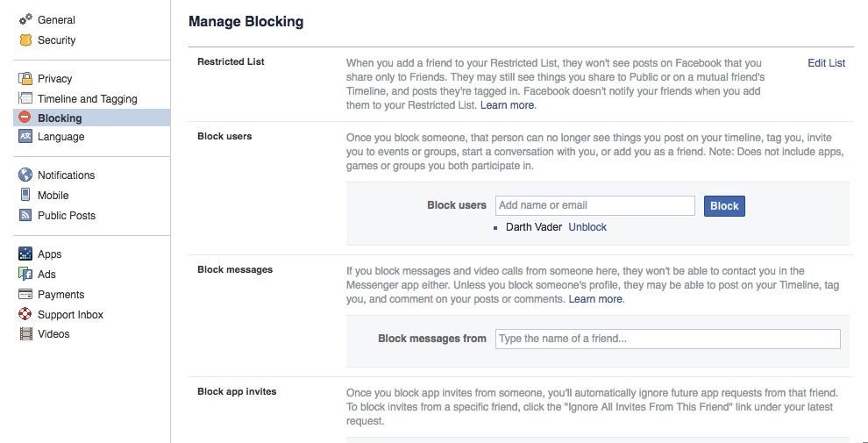Open the Payments settings section

point(60,295)
